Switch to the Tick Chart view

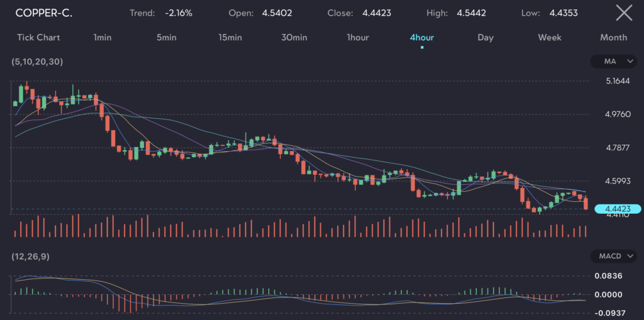(x=38, y=37)
